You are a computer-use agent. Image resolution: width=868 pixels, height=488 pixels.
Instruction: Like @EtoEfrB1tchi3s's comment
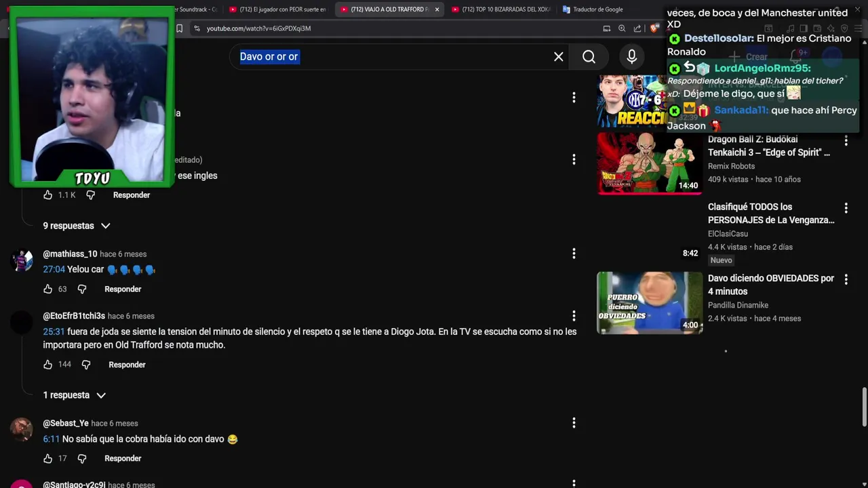[x=47, y=365]
